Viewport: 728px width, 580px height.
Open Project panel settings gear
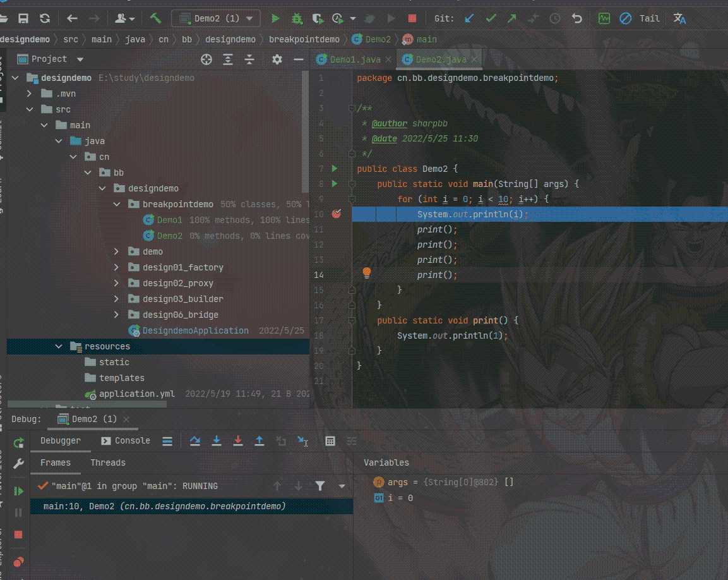[x=277, y=59]
